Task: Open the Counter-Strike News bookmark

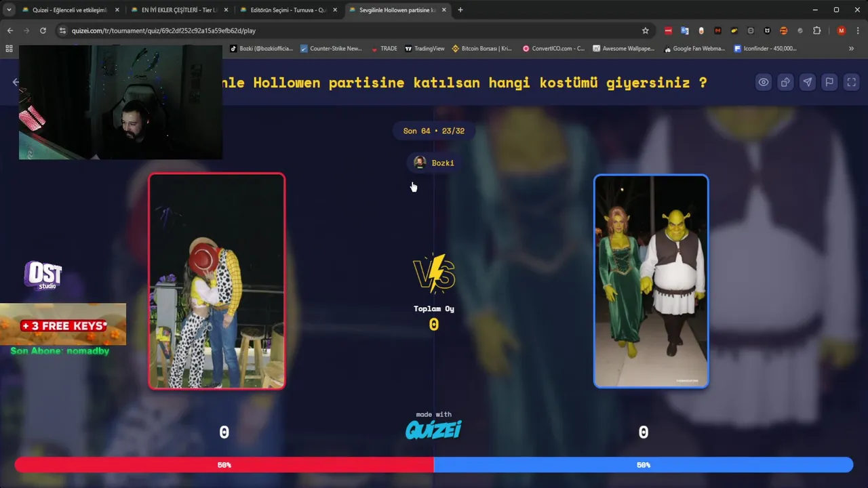Action: pos(331,49)
